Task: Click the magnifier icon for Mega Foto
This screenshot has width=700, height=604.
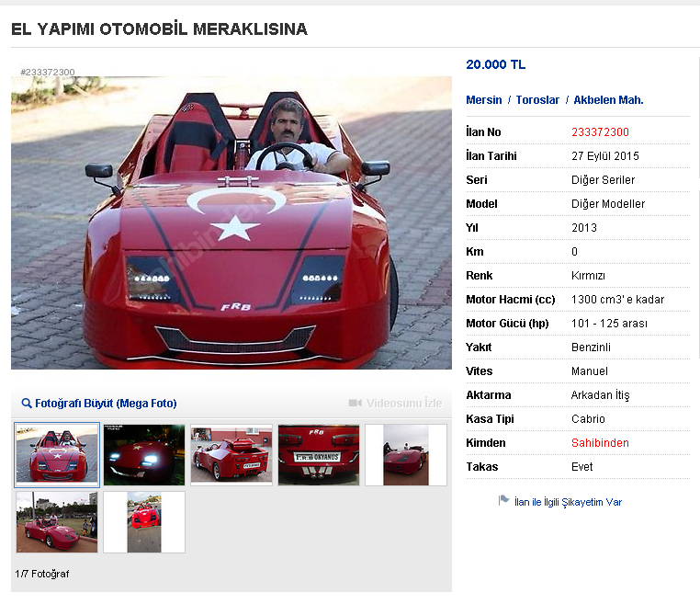Action: (x=27, y=403)
